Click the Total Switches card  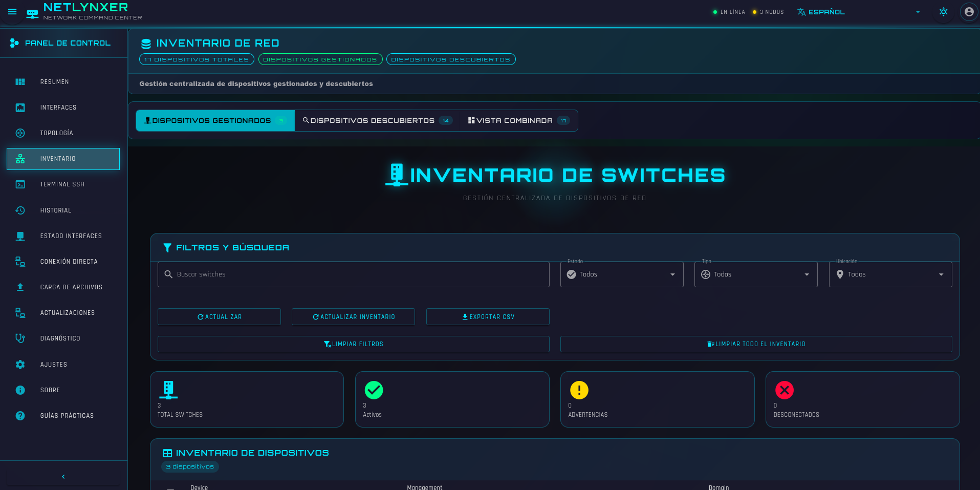pos(247,399)
